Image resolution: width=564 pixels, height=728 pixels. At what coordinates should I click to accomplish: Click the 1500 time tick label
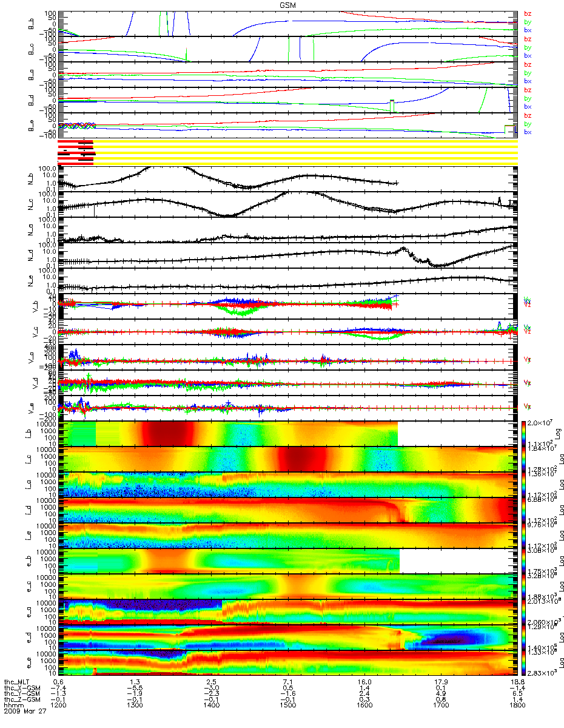pos(287,706)
